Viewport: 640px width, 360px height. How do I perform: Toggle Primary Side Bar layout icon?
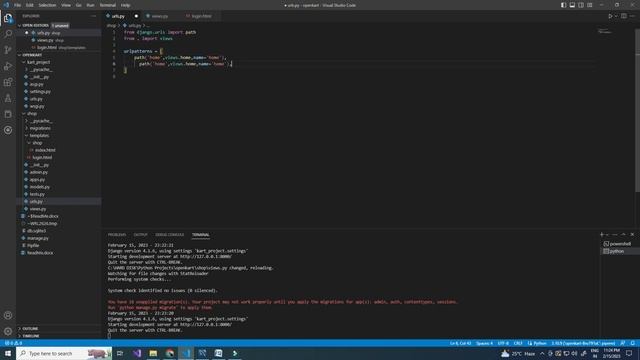click(x=563, y=5)
